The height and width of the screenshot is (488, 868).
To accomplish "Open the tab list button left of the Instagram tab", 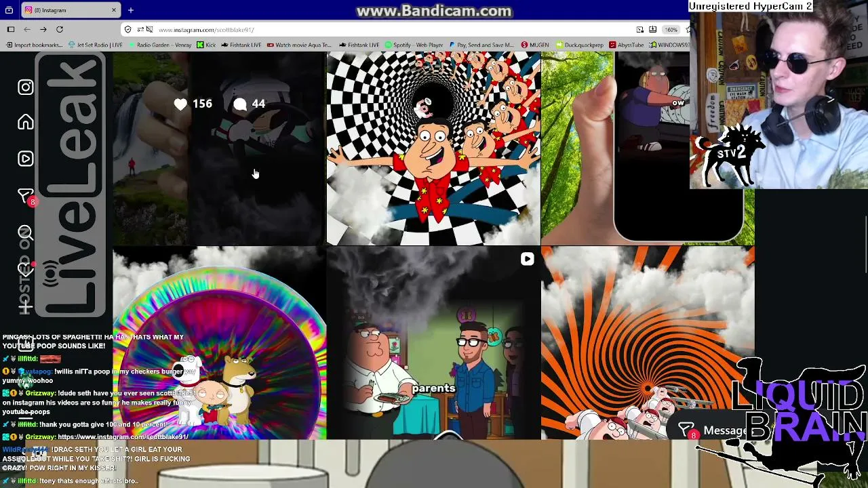I will [x=9, y=10].
